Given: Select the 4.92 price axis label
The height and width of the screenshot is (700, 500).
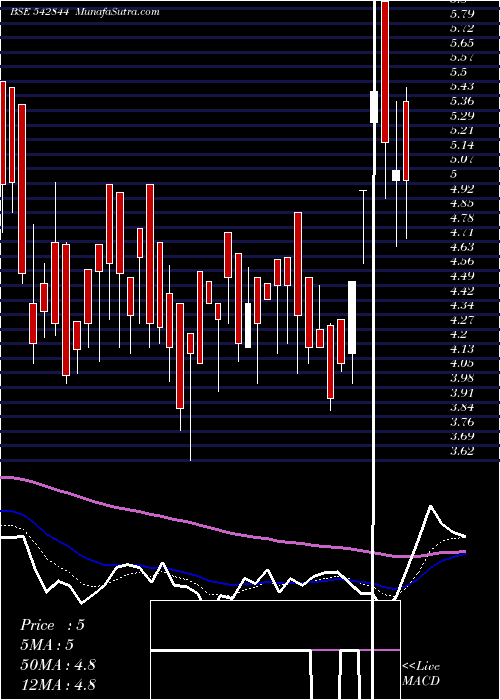Looking at the screenshot, I should pyautogui.click(x=462, y=189).
